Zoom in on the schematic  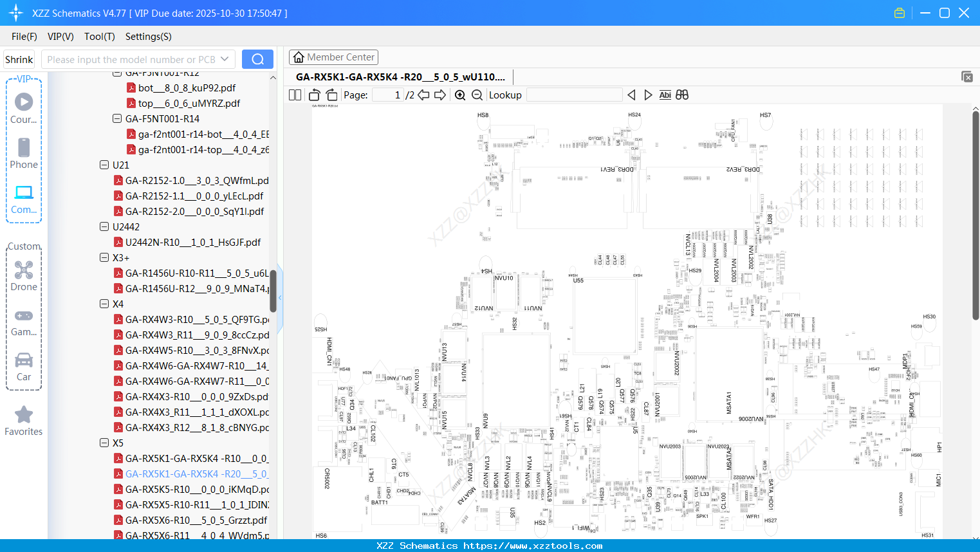pos(460,95)
